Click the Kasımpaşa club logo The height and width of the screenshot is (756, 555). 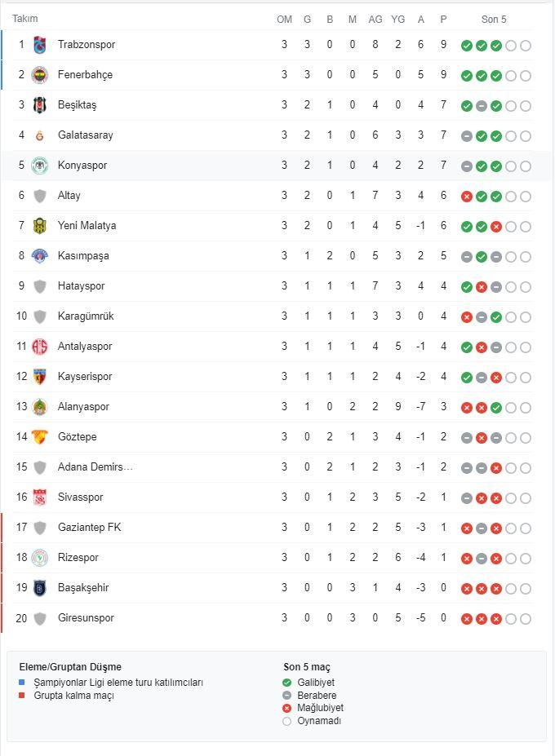point(39,256)
